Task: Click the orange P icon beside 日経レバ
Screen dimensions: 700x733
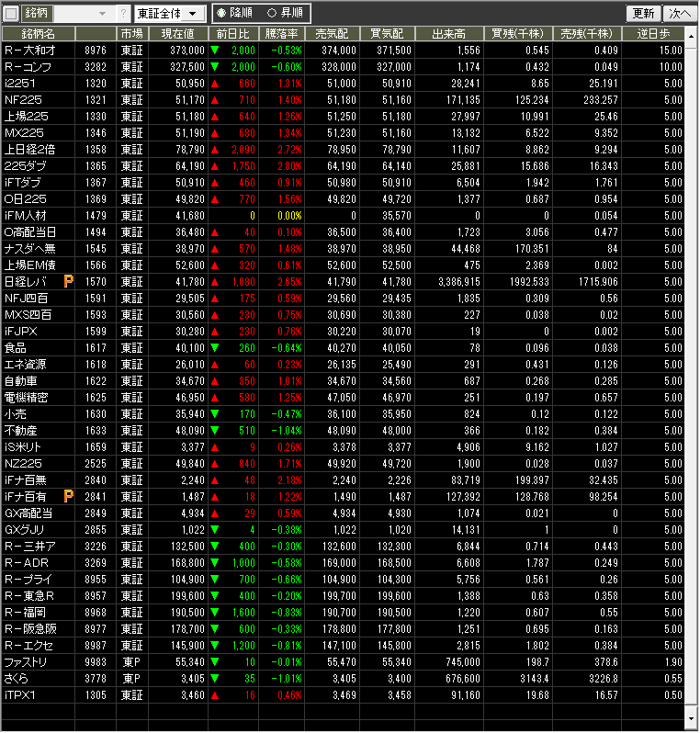Action: pos(68,281)
